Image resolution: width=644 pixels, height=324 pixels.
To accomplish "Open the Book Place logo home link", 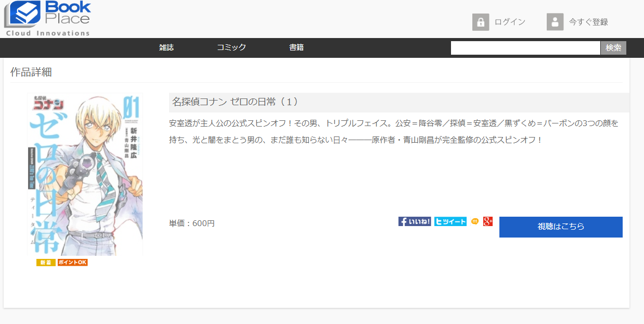I will [x=47, y=19].
